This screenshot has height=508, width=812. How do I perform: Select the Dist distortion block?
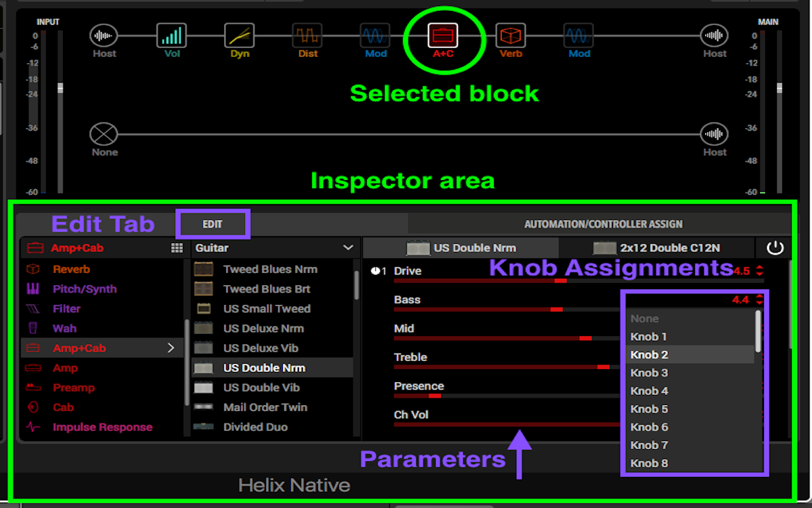pyautogui.click(x=307, y=36)
